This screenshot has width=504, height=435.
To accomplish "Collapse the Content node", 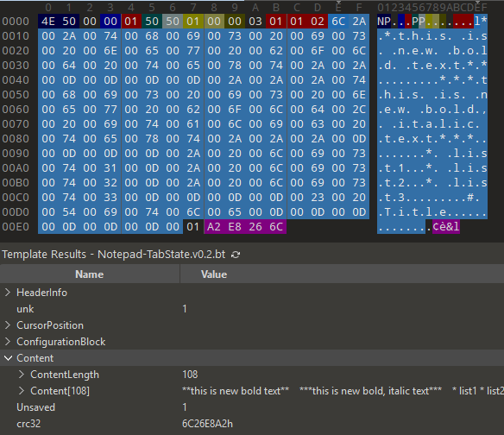I will pyautogui.click(x=8, y=358).
